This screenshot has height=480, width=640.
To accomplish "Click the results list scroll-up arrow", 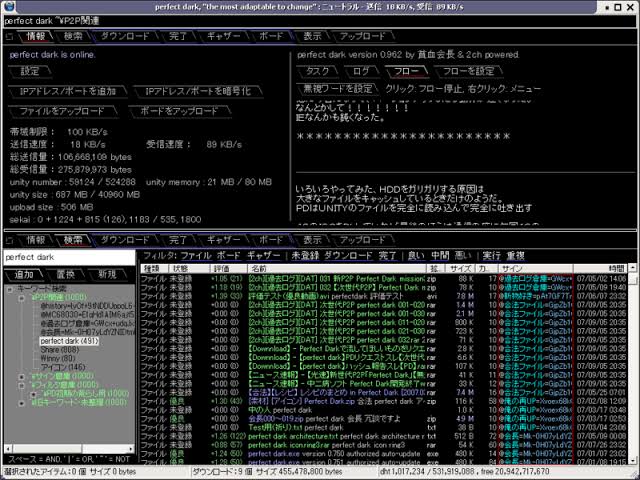I will pos(633,268).
